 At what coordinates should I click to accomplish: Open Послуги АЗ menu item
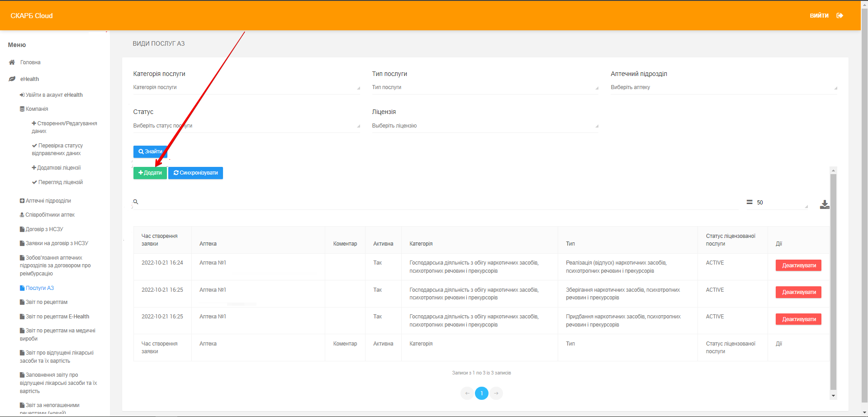click(39, 288)
